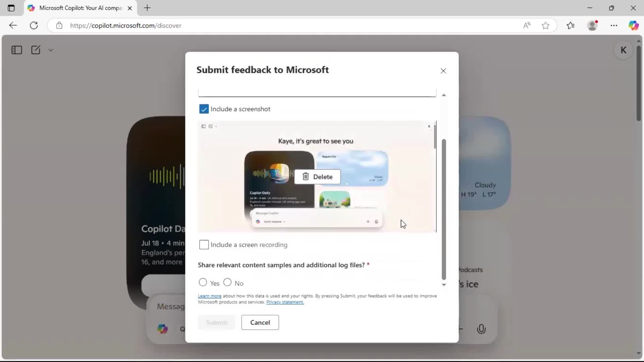644x362 pixels.
Task: Click the page vertical scrollbar thumb
Action: tap(639, 83)
